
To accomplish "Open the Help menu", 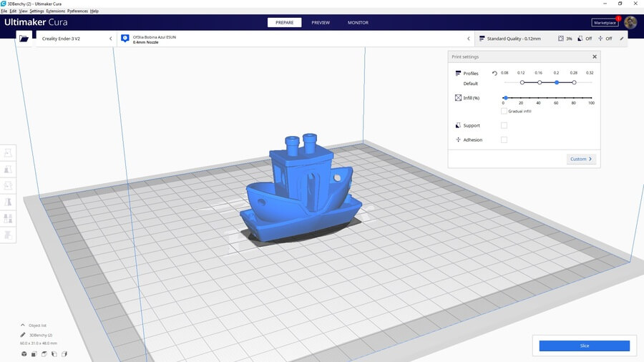I will click(94, 11).
